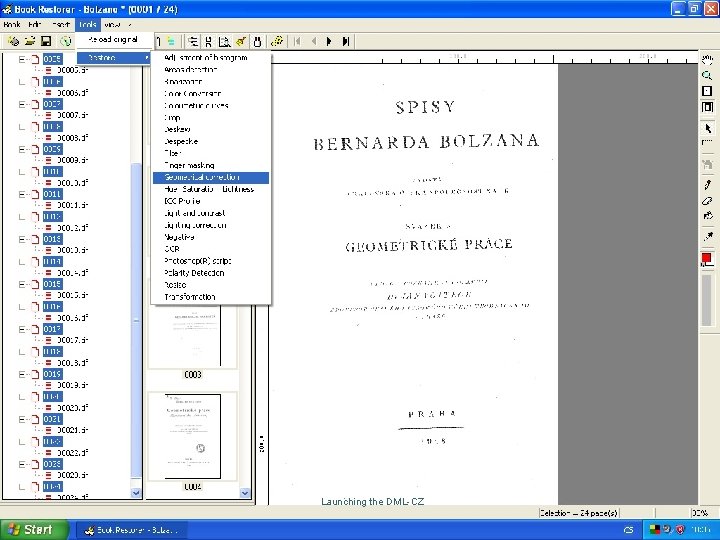Click the tree panel scroll-down arrow
Screen dimensions: 720x540
pos(136,493)
